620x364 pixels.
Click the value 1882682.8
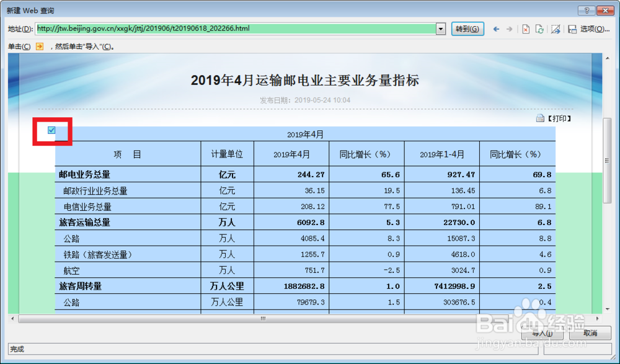[304, 286]
